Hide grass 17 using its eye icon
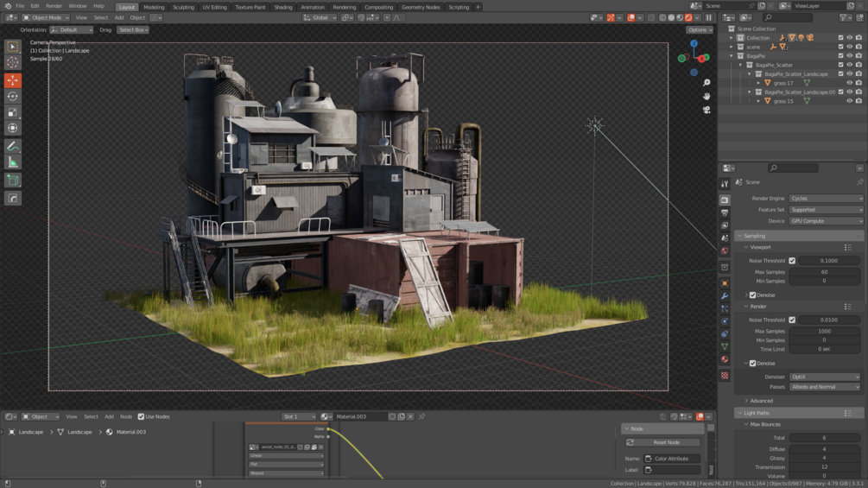Viewport: 868px width, 488px height. pyautogui.click(x=849, y=83)
